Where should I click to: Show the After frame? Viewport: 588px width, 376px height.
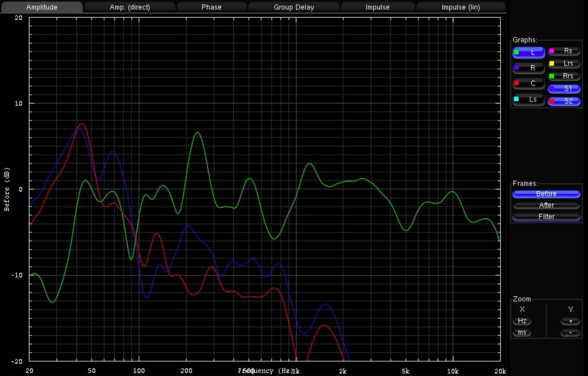546,205
